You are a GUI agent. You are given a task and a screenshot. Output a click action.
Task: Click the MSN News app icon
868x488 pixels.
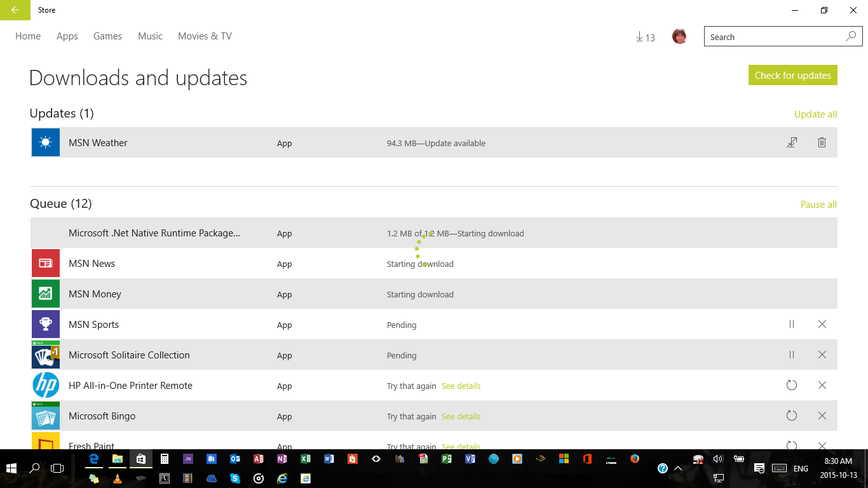pyautogui.click(x=46, y=263)
